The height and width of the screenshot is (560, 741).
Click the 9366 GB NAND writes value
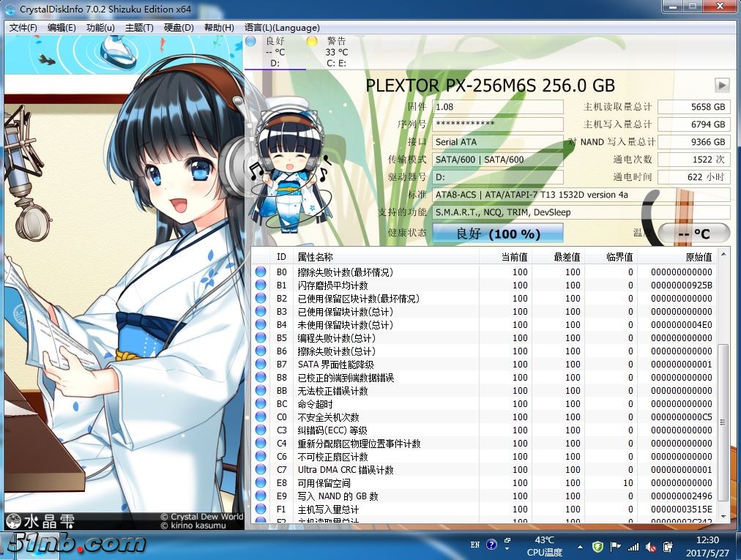(693, 142)
